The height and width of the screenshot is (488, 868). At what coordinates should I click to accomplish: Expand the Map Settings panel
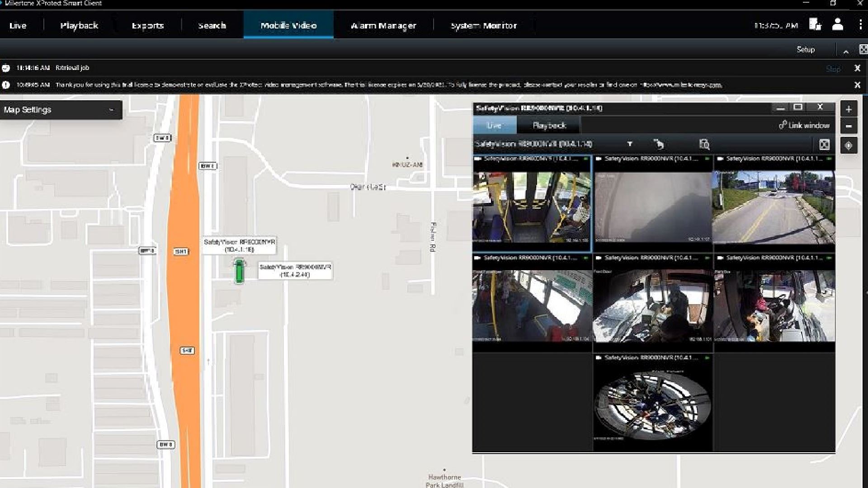point(61,110)
